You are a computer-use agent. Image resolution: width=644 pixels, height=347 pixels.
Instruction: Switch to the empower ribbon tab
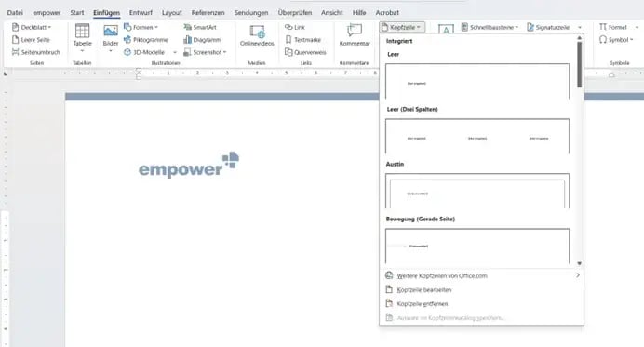point(47,13)
